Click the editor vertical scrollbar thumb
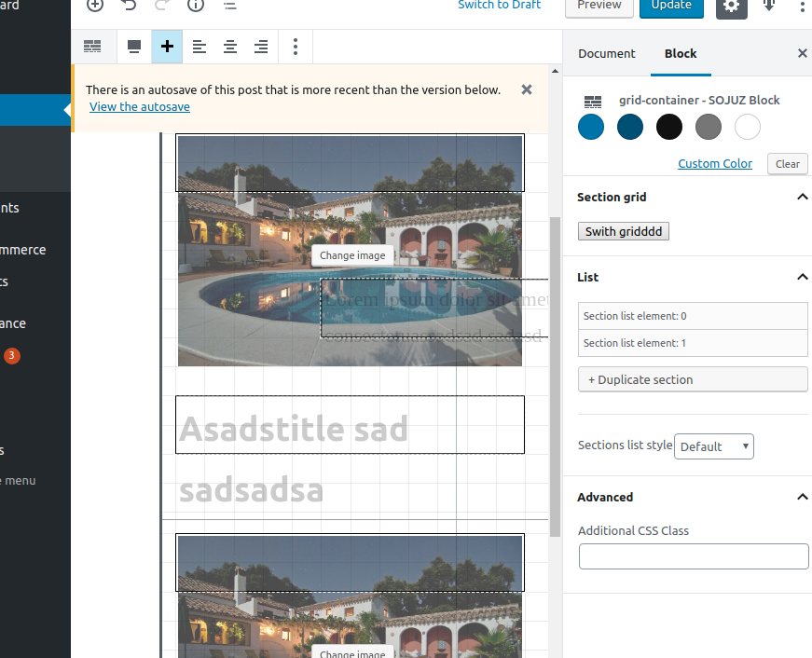The width and height of the screenshot is (812, 658). pos(555,377)
